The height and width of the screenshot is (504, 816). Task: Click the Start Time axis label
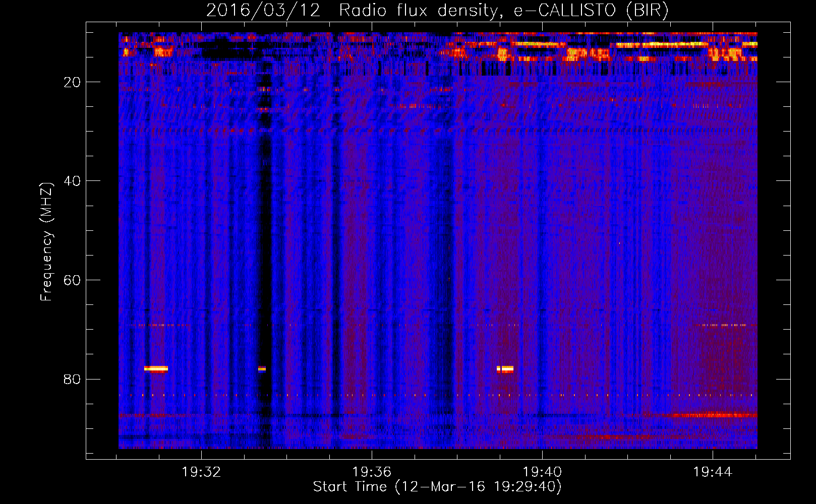coord(437,487)
